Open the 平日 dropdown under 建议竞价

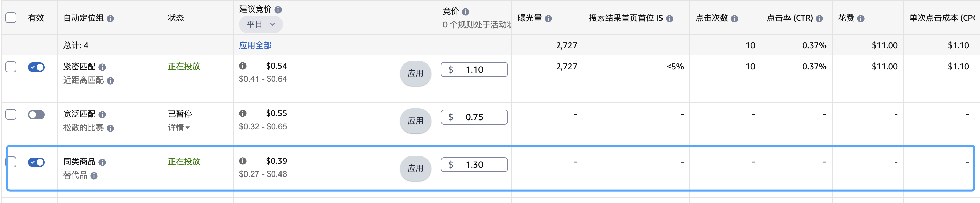click(261, 24)
